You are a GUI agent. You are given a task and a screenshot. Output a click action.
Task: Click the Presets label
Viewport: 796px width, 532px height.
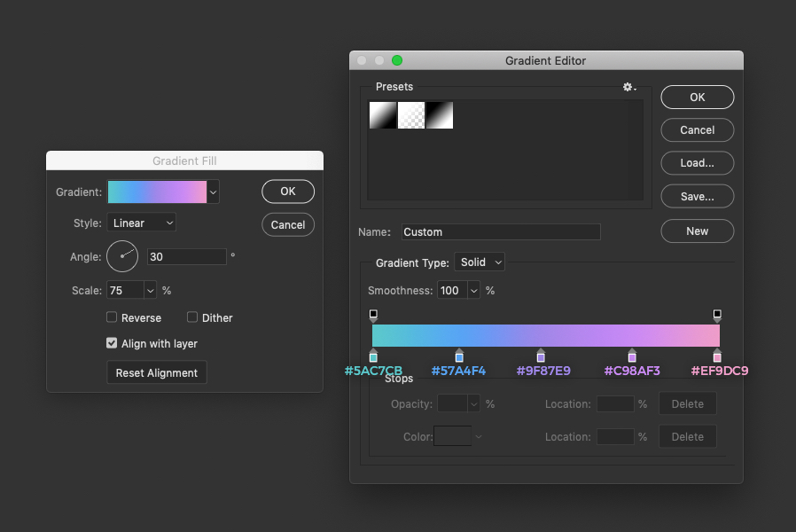tap(394, 87)
